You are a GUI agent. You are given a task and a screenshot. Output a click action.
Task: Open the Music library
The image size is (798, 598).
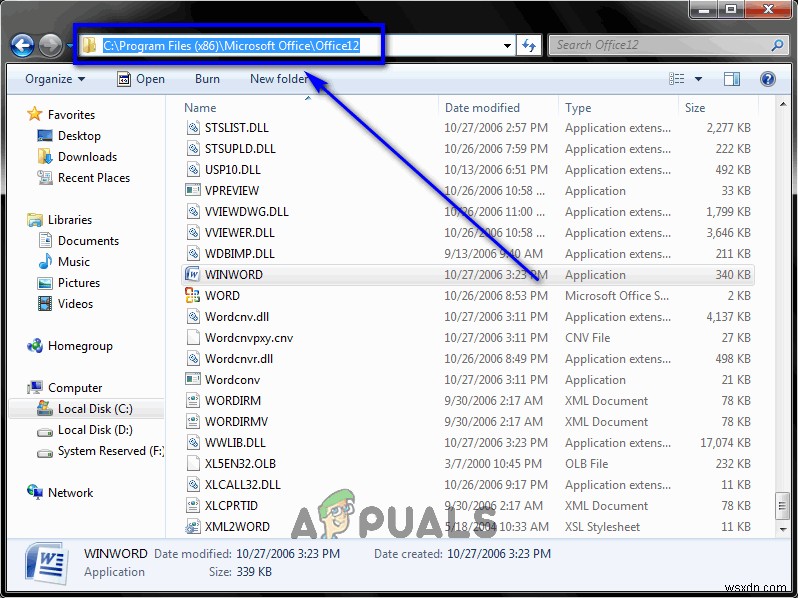coord(73,262)
